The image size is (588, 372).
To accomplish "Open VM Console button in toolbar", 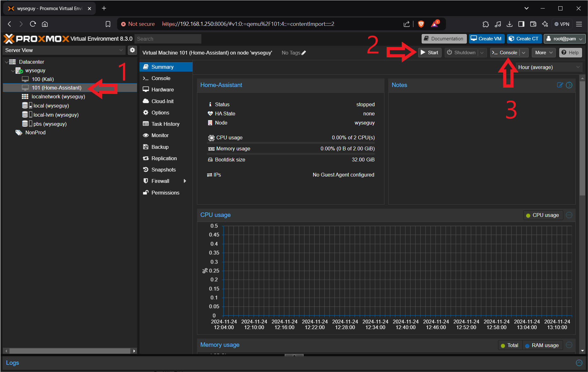I will point(505,53).
